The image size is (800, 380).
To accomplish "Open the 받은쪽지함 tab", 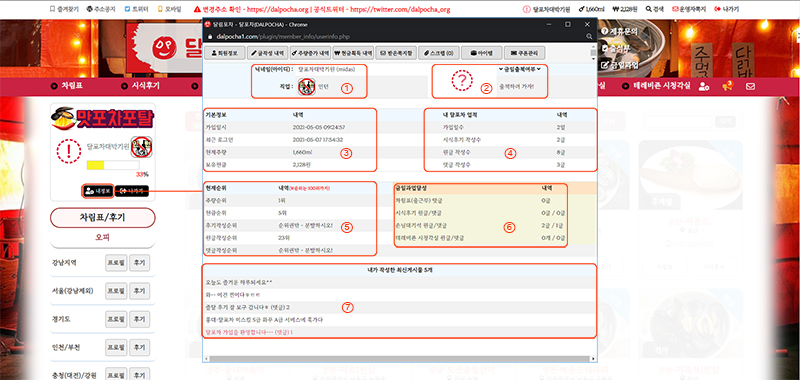I will [396, 53].
